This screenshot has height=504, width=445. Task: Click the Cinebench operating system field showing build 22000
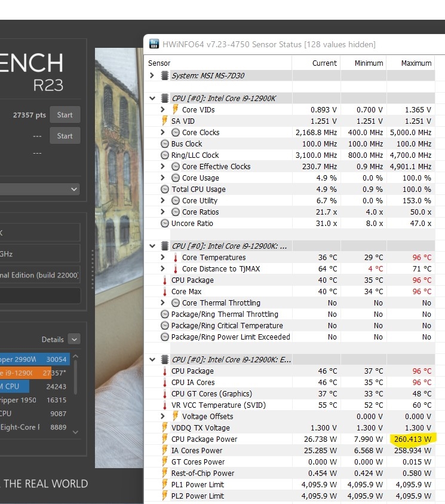coord(40,275)
